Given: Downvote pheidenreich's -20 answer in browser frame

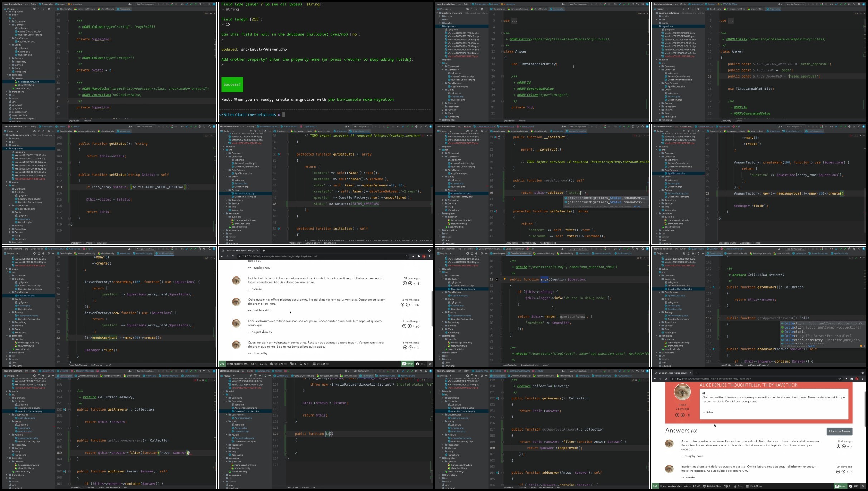Looking at the screenshot, I should point(408,305).
